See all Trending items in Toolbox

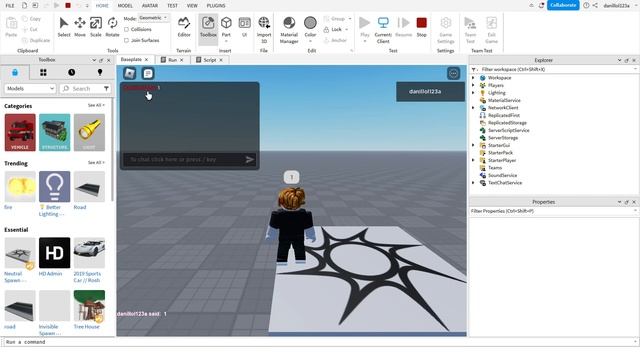[x=96, y=162]
